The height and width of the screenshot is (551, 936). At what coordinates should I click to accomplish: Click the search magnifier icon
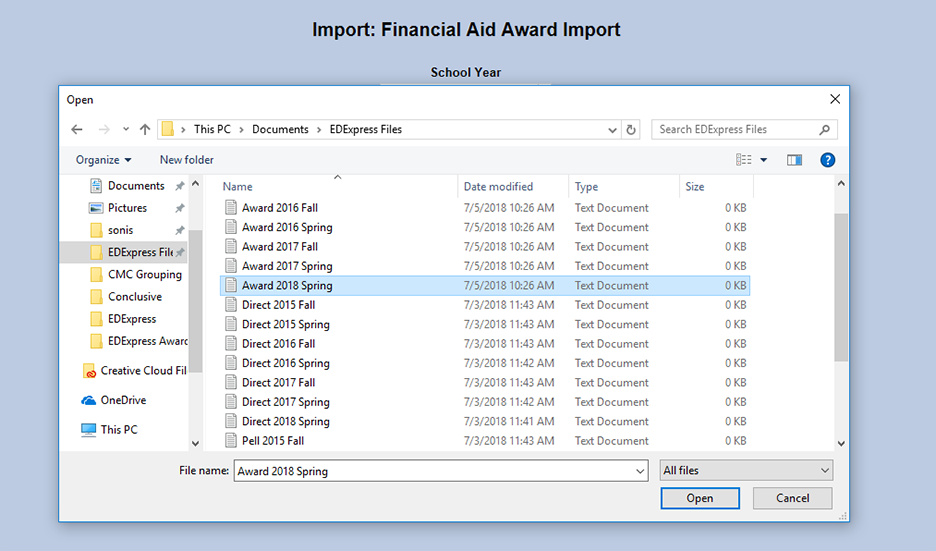(x=825, y=129)
